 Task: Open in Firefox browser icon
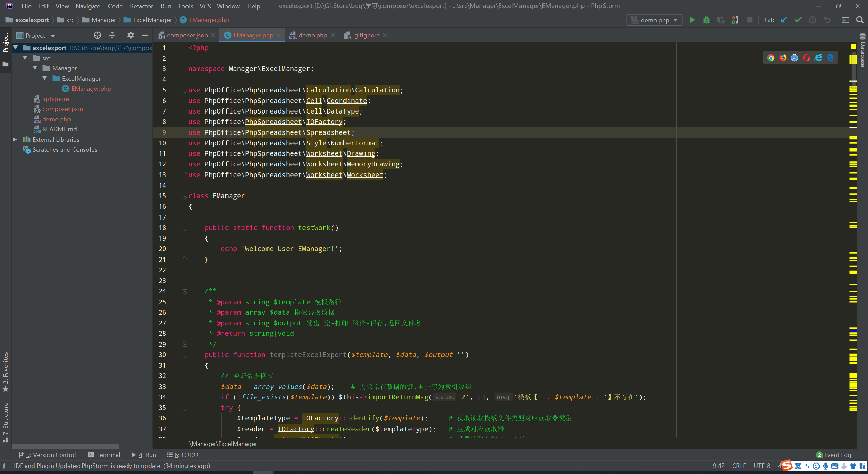point(783,58)
